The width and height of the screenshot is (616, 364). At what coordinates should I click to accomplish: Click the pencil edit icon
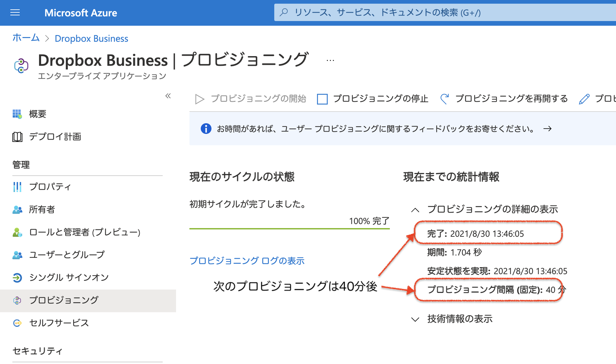(584, 99)
